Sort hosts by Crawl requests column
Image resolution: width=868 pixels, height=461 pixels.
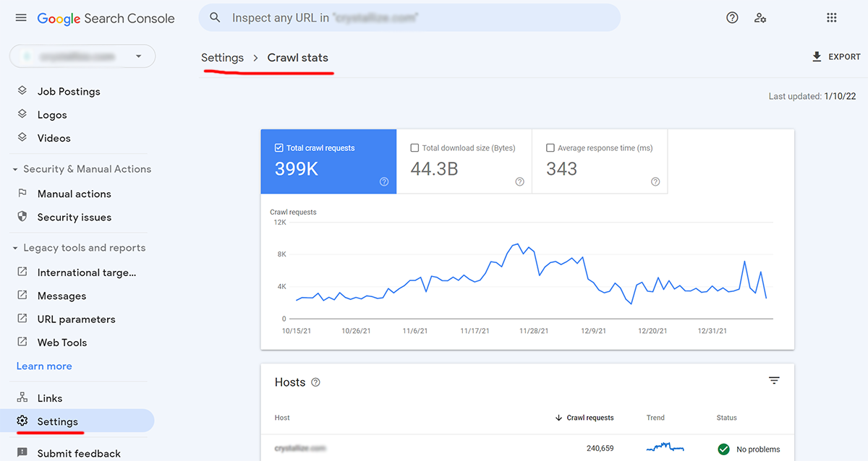[584, 418]
